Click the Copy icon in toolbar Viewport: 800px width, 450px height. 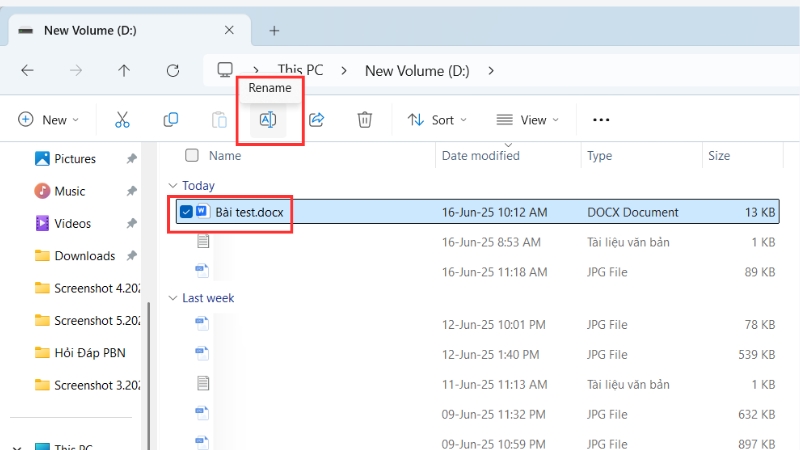171,120
